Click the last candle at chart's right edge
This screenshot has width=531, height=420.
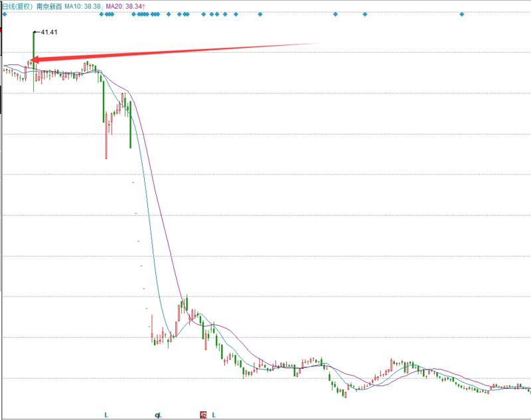529,389
